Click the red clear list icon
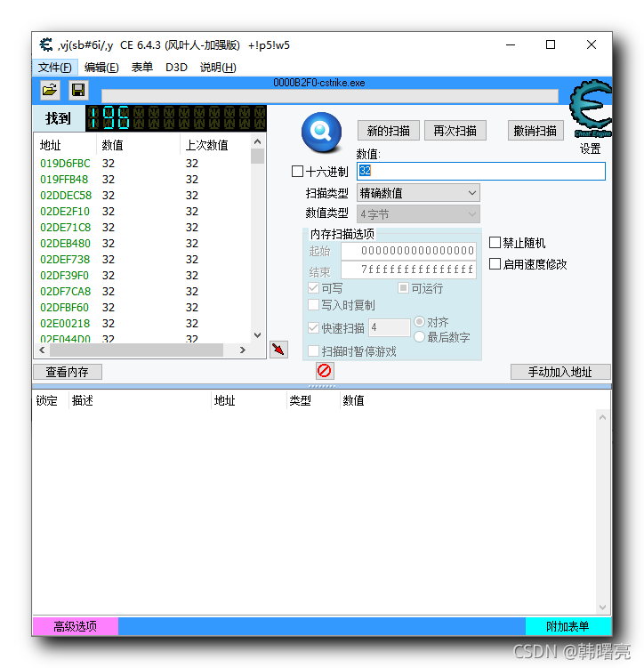Viewport: 644px width, 668px height. (325, 371)
